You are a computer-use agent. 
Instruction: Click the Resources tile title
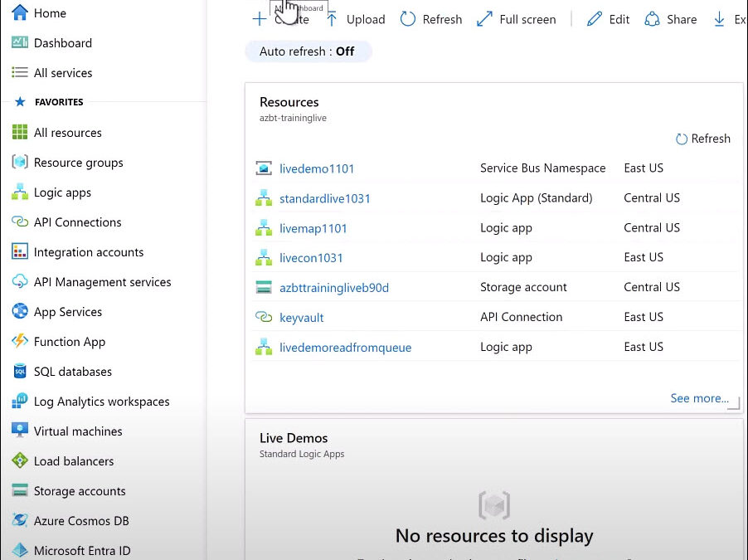(x=289, y=102)
